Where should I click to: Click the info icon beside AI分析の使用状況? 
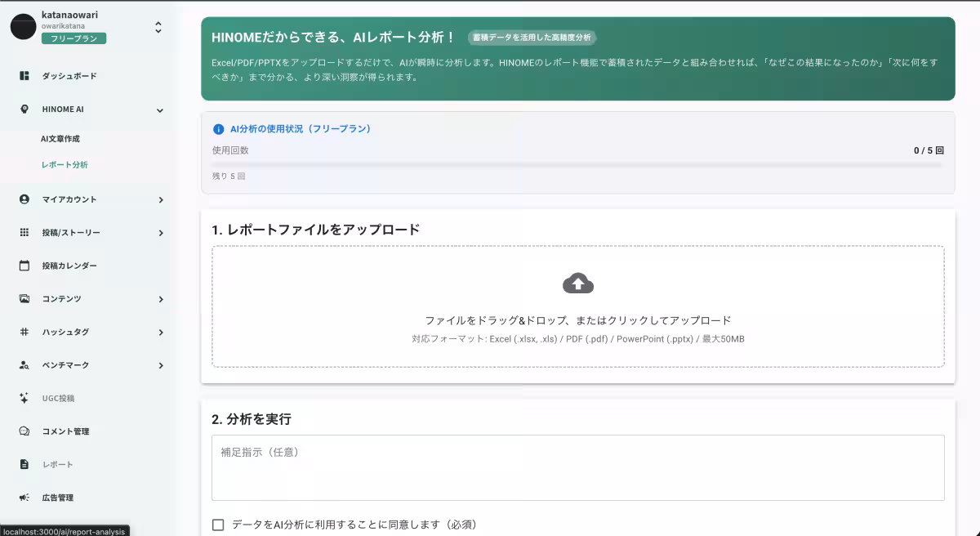(218, 128)
